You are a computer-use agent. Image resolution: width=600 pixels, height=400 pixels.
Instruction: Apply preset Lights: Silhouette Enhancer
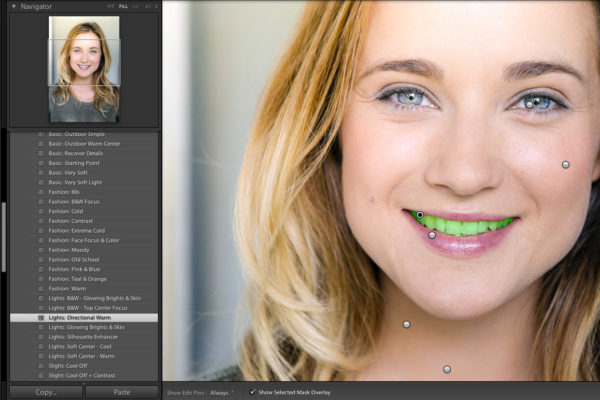[84, 337]
